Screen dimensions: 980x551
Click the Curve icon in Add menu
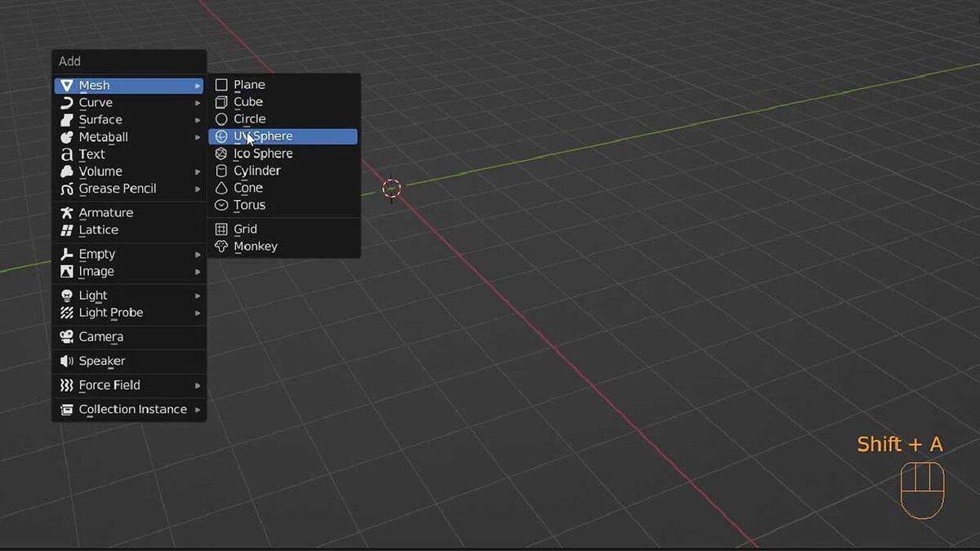(x=67, y=103)
